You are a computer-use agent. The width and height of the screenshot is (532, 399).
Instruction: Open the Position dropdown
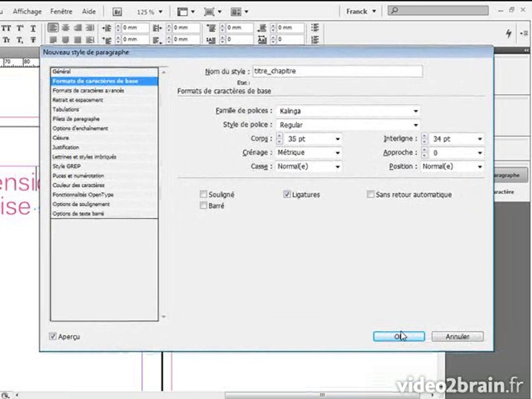pyautogui.click(x=452, y=167)
